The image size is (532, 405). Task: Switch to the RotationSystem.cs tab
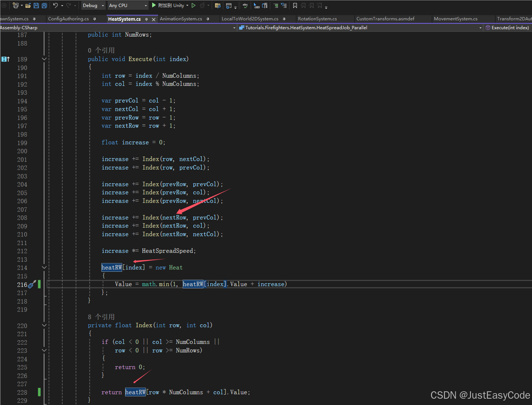point(317,19)
